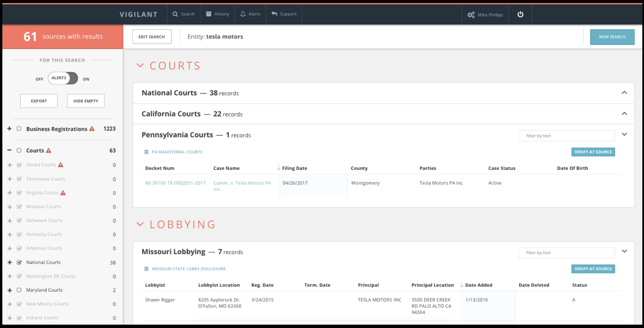Toggle the Alerts on/off switch

click(x=63, y=78)
